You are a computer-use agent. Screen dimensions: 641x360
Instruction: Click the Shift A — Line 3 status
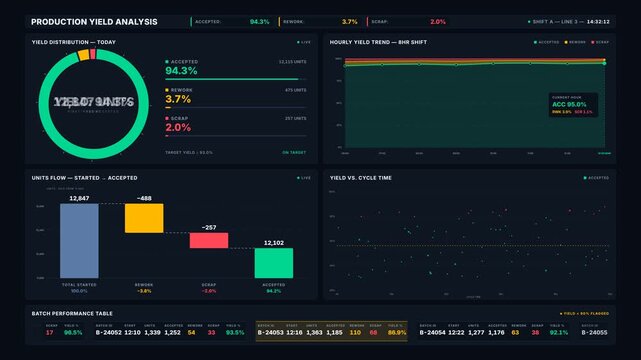point(555,22)
